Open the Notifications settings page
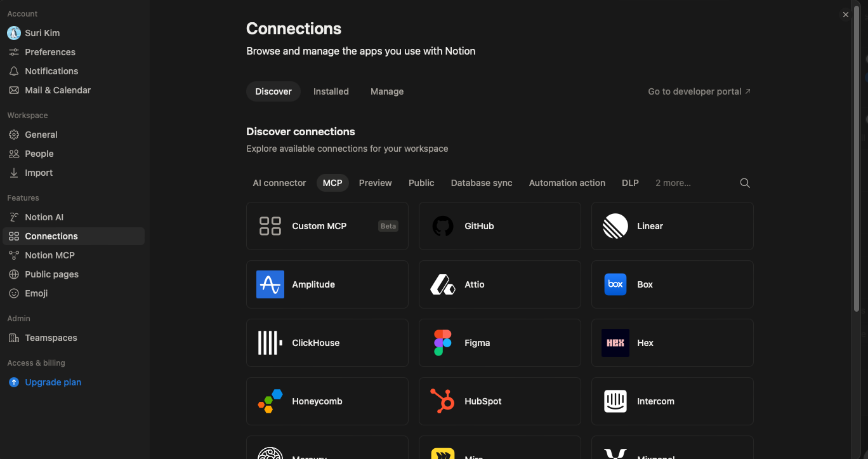This screenshot has height=459, width=868. 74,71
